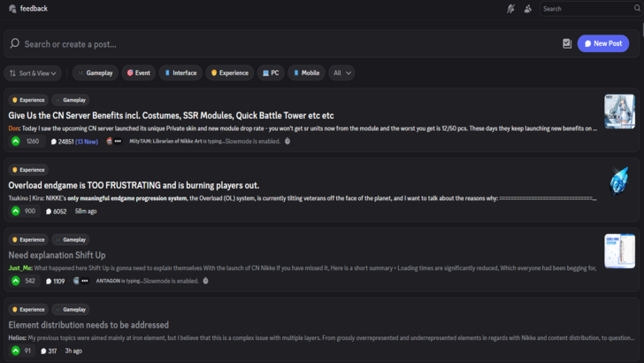The height and width of the screenshot is (363, 644).
Task: Open the post guidelines checklist icon
Action: tap(567, 43)
